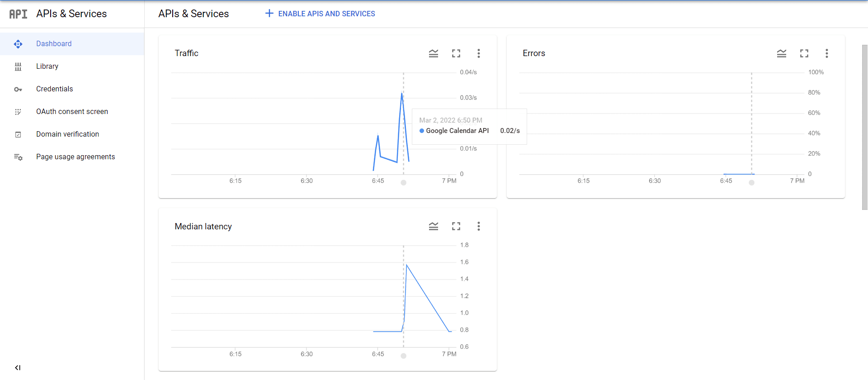
Task: Toggle legend icon on Median latency chart
Action: pyautogui.click(x=433, y=226)
